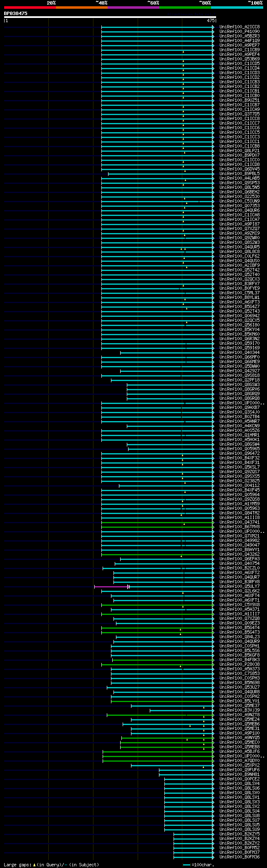Screen dimensions: 267x868
Task: Select the UniRef100_C7S853 label
Action: coord(239,674)
